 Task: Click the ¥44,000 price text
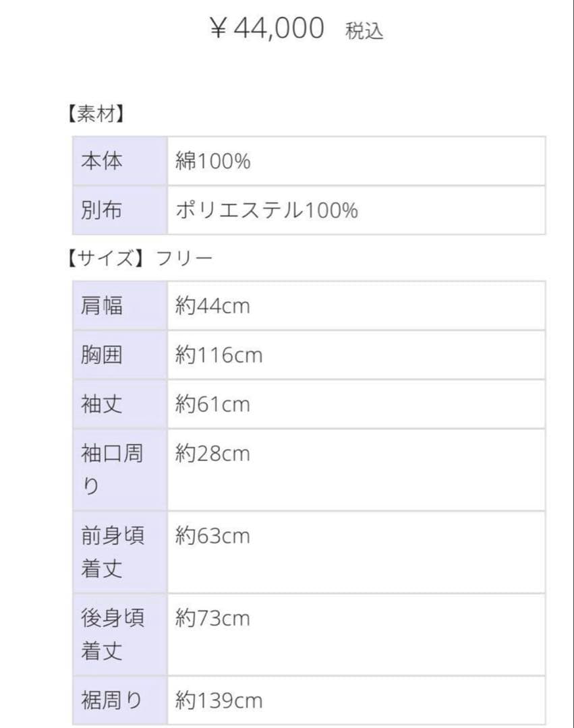coord(267,30)
